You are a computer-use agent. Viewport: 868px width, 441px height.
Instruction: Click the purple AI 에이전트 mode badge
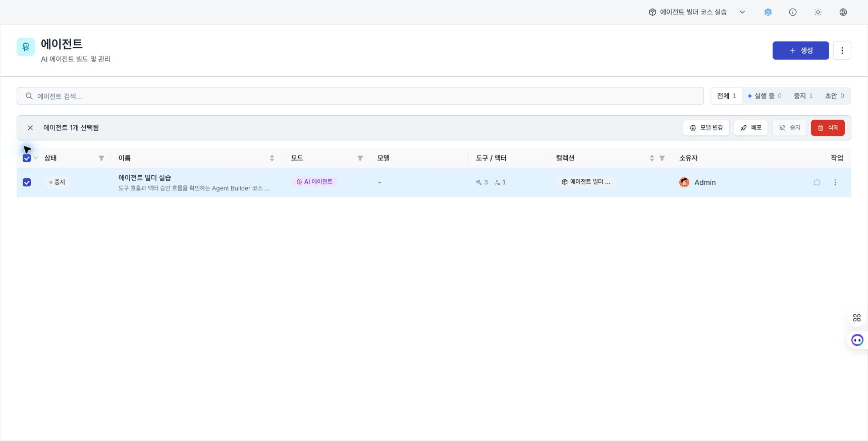click(x=314, y=182)
